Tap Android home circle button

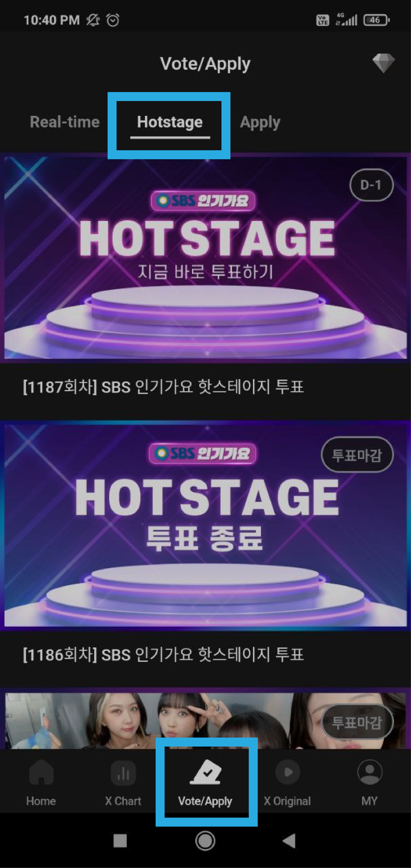tap(205, 841)
